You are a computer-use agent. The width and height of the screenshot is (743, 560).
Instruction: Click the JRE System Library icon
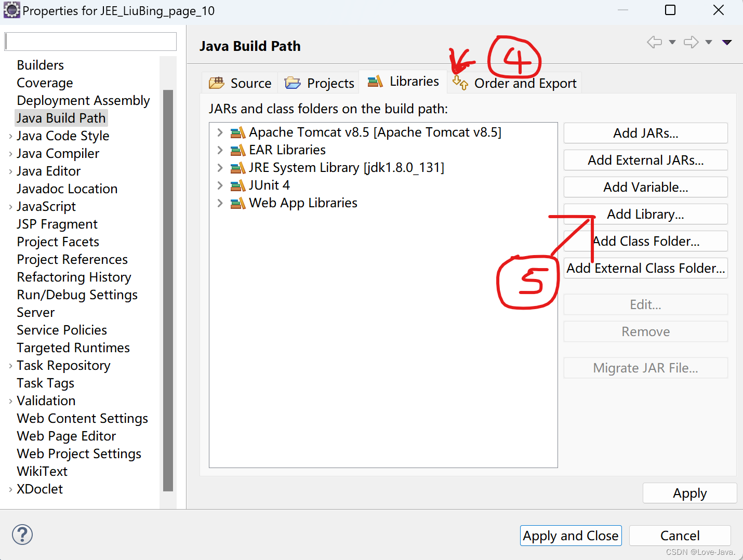point(238,168)
